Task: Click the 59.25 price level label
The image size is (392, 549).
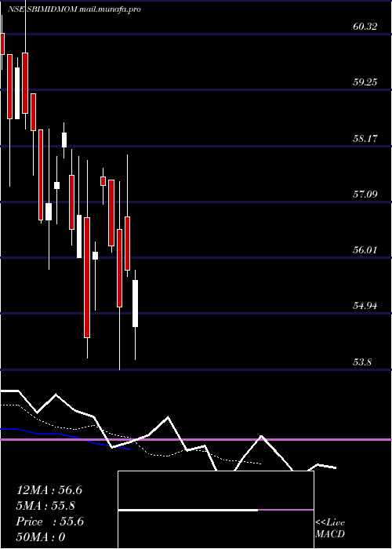Action: [x=365, y=82]
